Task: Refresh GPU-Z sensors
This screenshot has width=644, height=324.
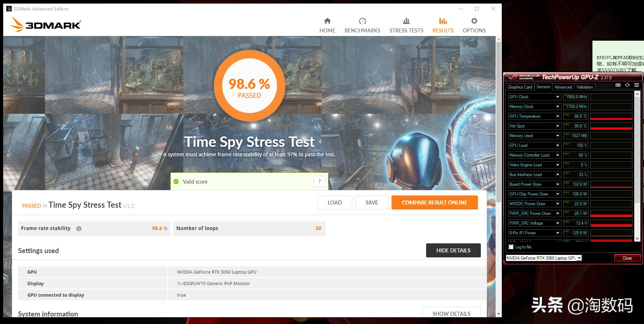Action: [x=627, y=85]
